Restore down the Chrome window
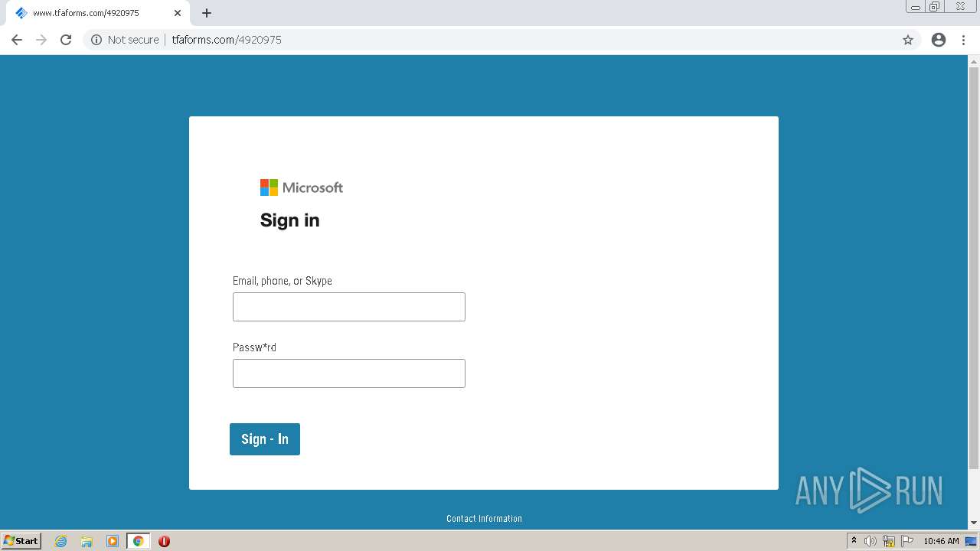Image resolution: width=980 pixels, height=551 pixels. tap(935, 7)
